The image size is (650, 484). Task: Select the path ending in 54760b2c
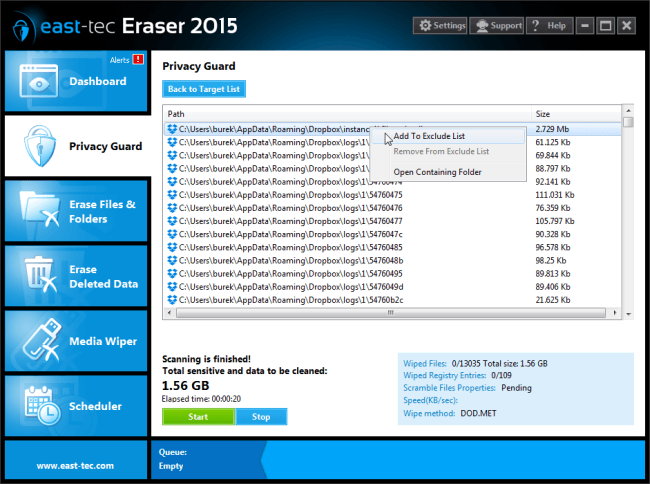(291, 300)
